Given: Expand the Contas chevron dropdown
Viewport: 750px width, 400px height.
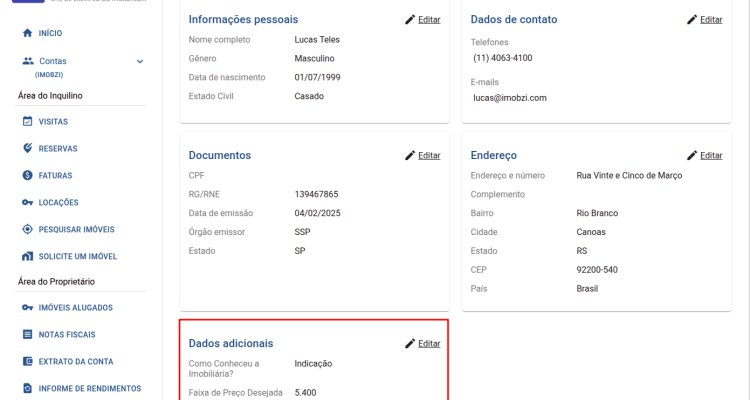Looking at the screenshot, I should tap(140, 61).
